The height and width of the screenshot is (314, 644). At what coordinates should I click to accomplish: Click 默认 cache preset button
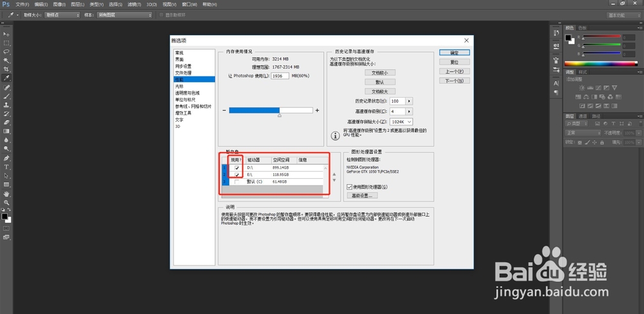coord(380,82)
